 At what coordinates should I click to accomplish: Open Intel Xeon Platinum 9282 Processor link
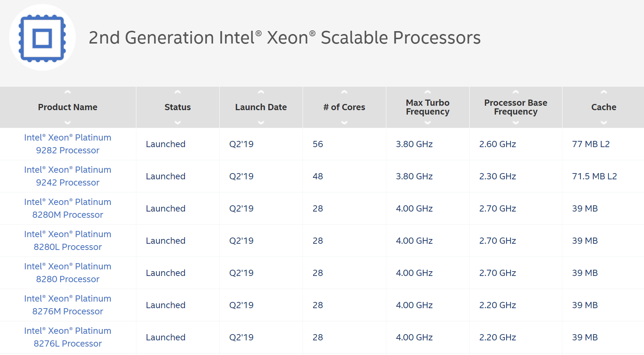pyautogui.click(x=68, y=144)
